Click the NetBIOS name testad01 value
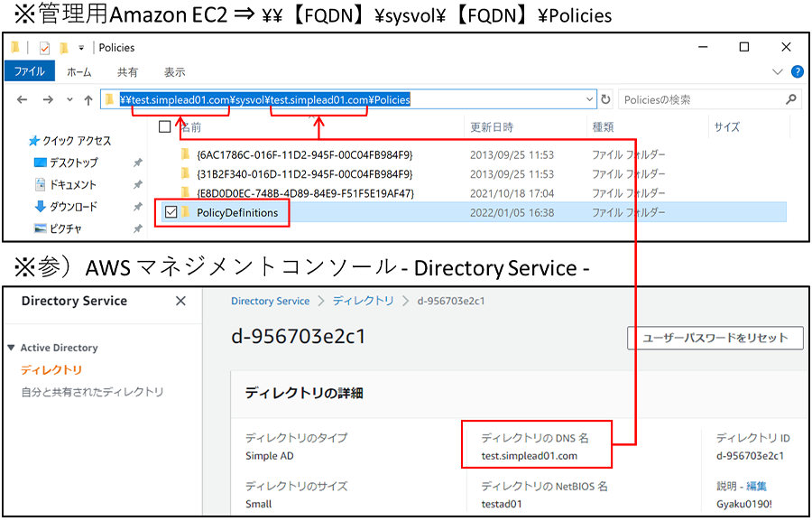The height and width of the screenshot is (521, 812). pyautogui.click(x=502, y=504)
